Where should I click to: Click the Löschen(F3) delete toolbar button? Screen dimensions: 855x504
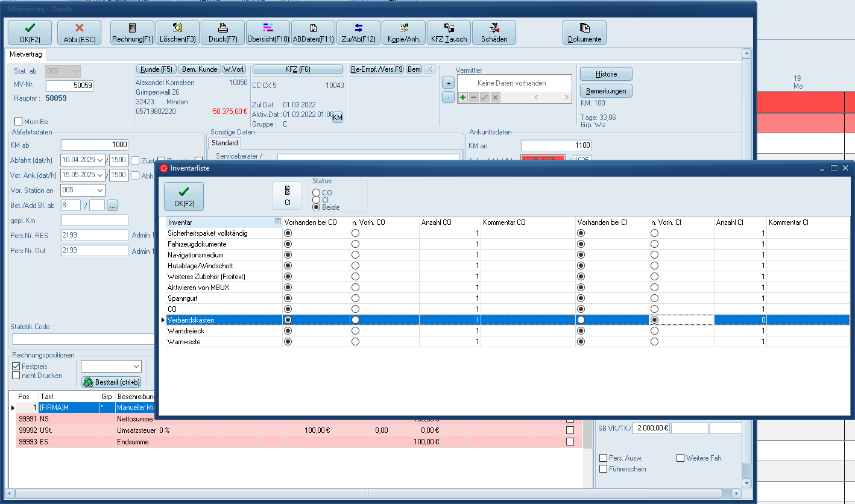tap(177, 33)
